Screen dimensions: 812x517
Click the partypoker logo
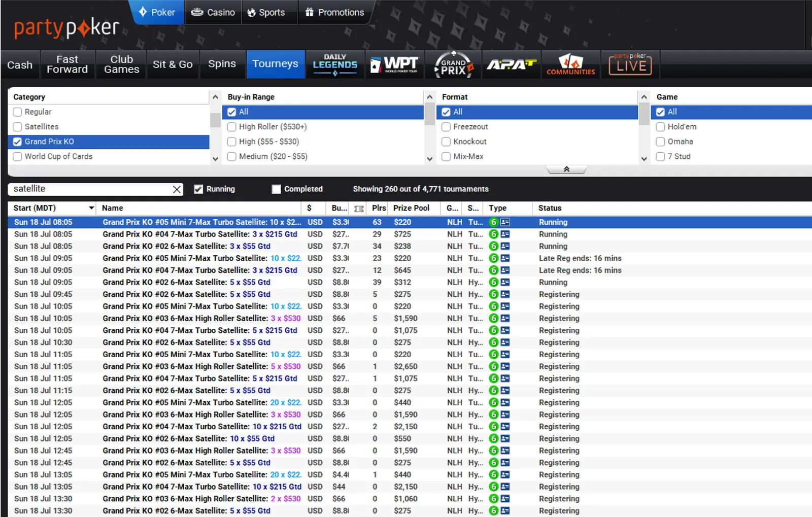(x=66, y=28)
